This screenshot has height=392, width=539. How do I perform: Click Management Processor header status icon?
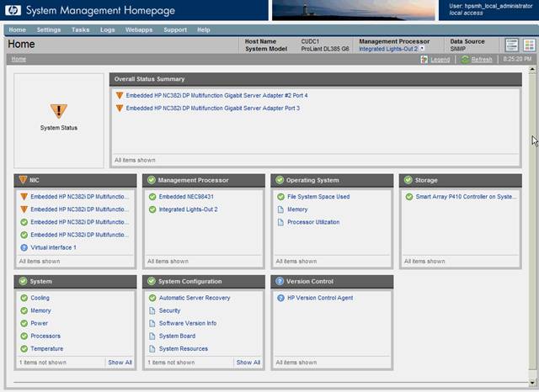point(152,180)
